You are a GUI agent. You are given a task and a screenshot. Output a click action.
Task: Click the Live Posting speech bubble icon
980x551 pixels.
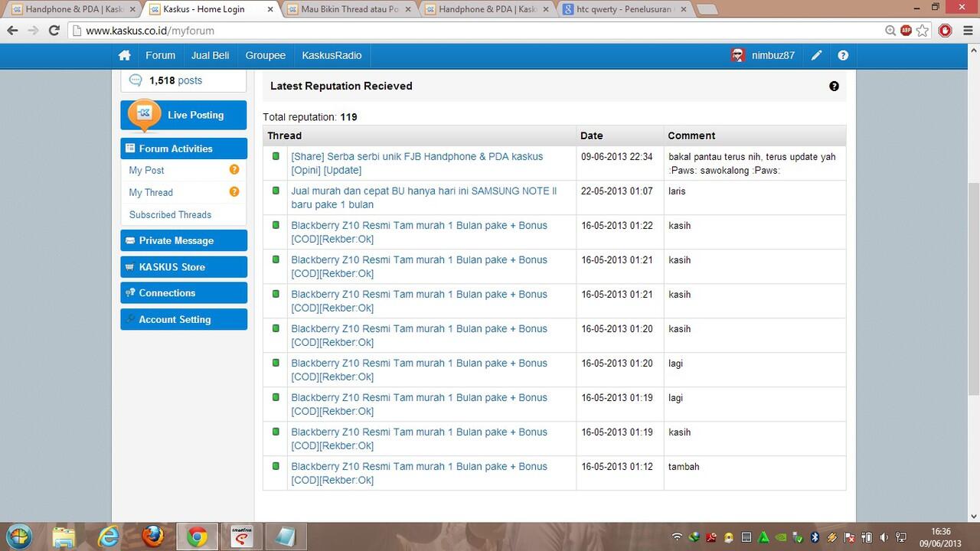click(x=144, y=114)
